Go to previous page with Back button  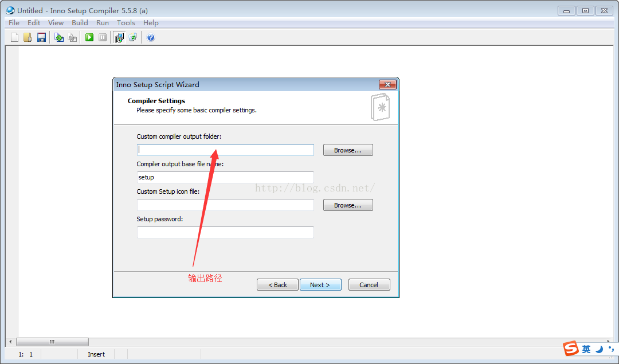277,285
